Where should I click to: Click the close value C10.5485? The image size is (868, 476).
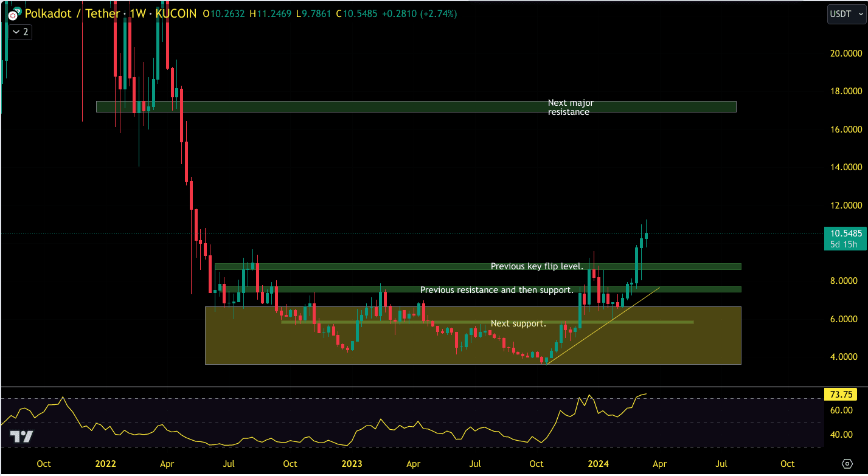358,13
